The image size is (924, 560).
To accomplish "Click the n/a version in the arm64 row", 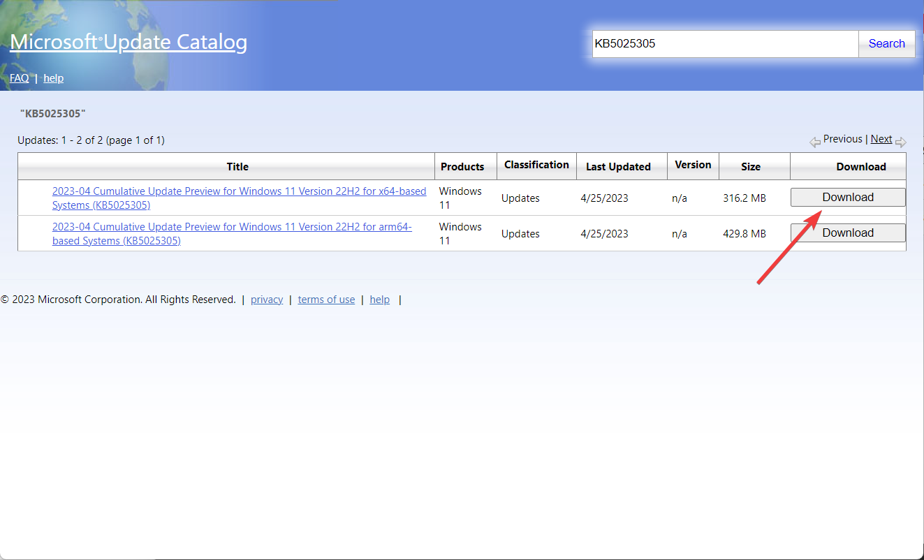I will [680, 234].
